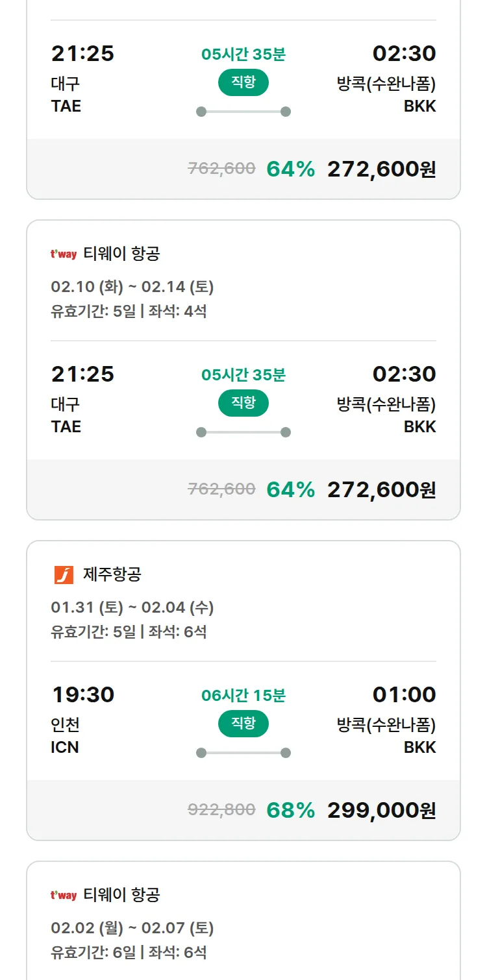Tap the 직항 badge in the topmost flight card
The width and height of the screenshot is (487, 980).
pyautogui.click(x=243, y=82)
